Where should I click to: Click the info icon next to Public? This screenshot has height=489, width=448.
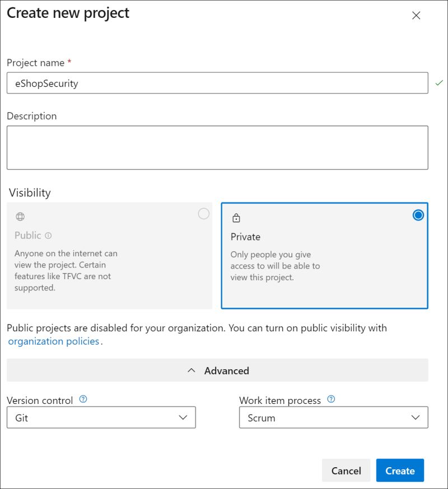48,236
